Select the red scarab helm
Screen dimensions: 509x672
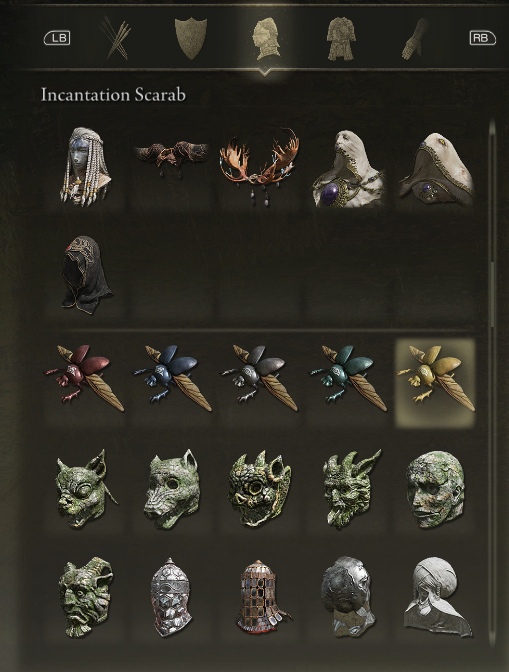click(x=84, y=377)
